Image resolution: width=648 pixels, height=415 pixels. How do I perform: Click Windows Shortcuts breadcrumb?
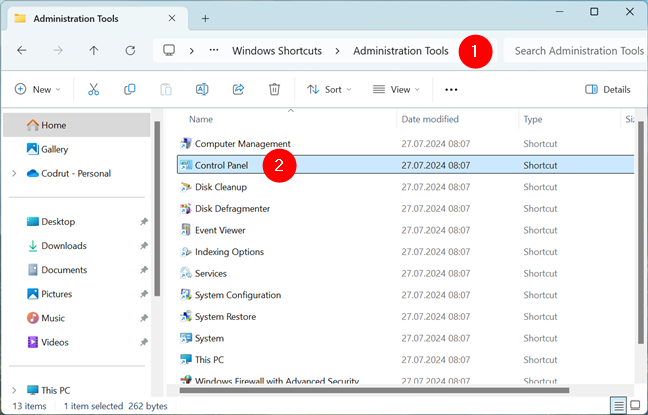pyautogui.click(x=276, y=50)
